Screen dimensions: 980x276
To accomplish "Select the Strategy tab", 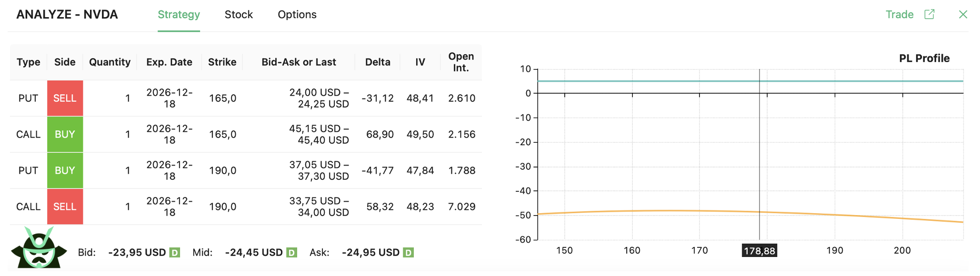I will tap(179, 15).
